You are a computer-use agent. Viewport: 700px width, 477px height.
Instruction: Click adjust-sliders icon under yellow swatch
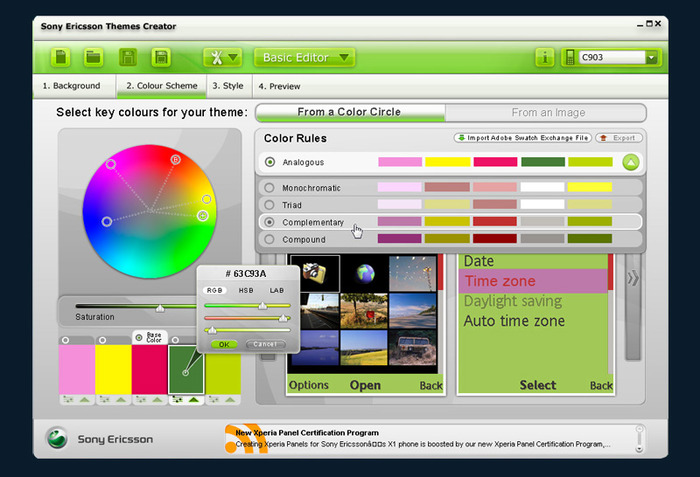click(x=104, y=400)
